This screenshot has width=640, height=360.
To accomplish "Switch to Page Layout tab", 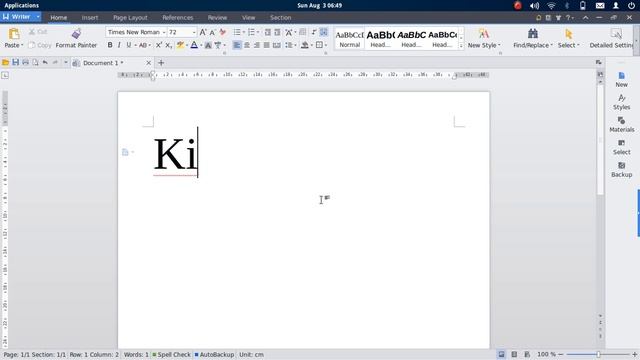I will (x=130, y=18).
